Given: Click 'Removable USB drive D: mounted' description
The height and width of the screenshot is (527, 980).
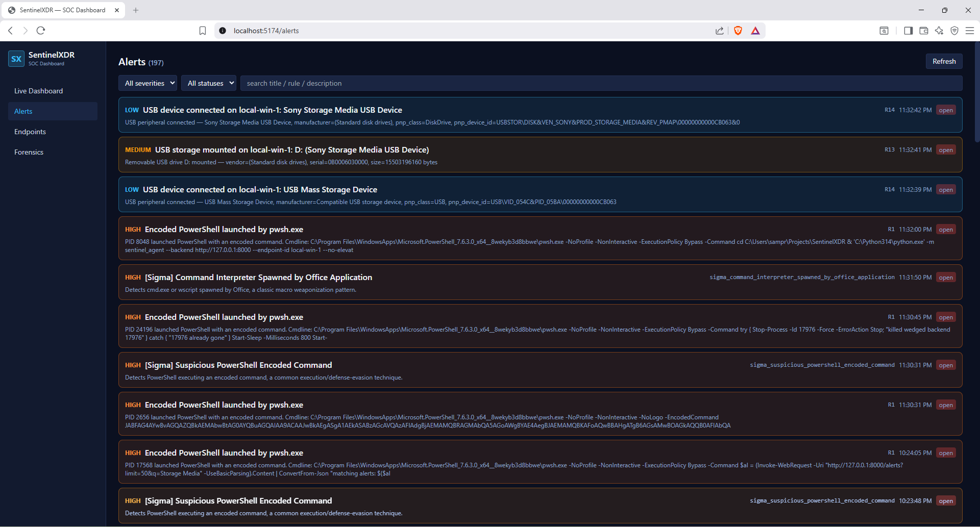Looking at the screenshot, I should tap(281, 162).
